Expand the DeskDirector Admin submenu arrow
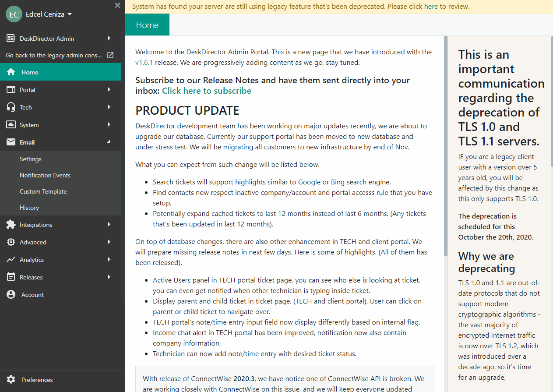The image size is (553, 392). point(109,39)
